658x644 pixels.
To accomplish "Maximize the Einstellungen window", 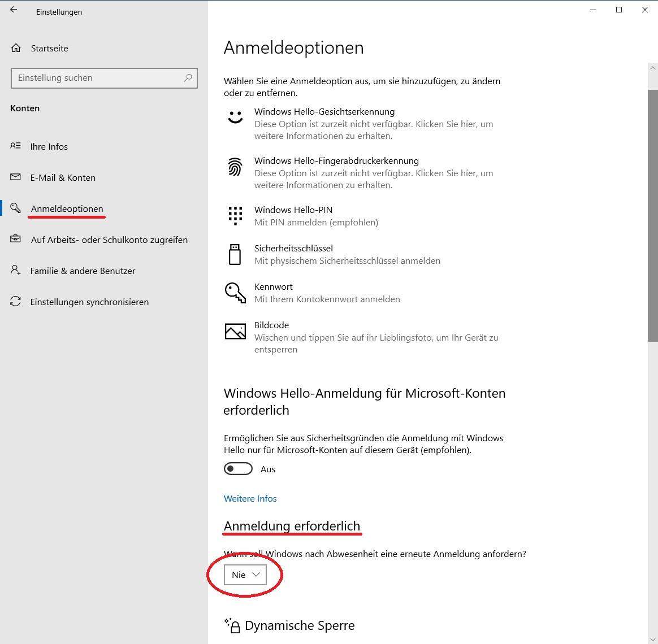I will pyautogui.click(x=618, y=10).
